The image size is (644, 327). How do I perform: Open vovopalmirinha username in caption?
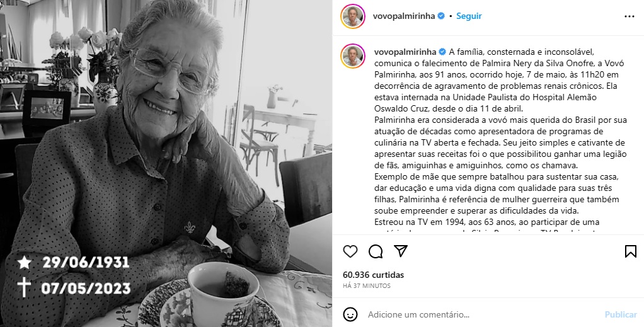pos(404,52)
